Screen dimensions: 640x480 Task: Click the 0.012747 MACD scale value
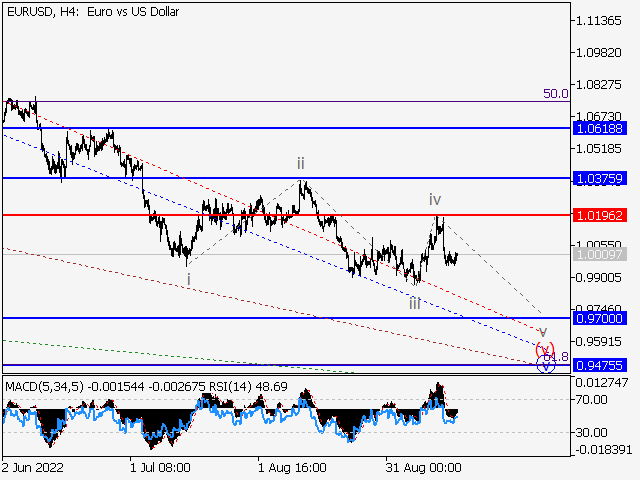click(x=602, y=383)
